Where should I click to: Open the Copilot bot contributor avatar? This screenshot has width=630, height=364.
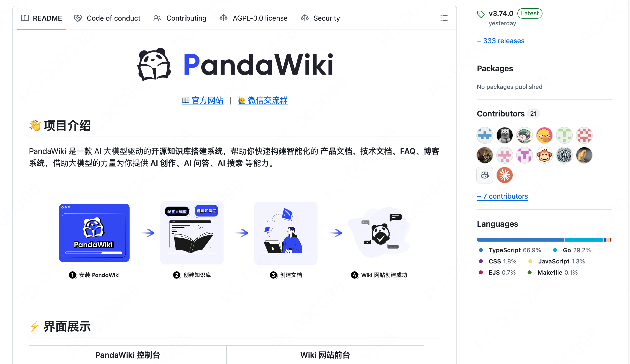[485, 175]
